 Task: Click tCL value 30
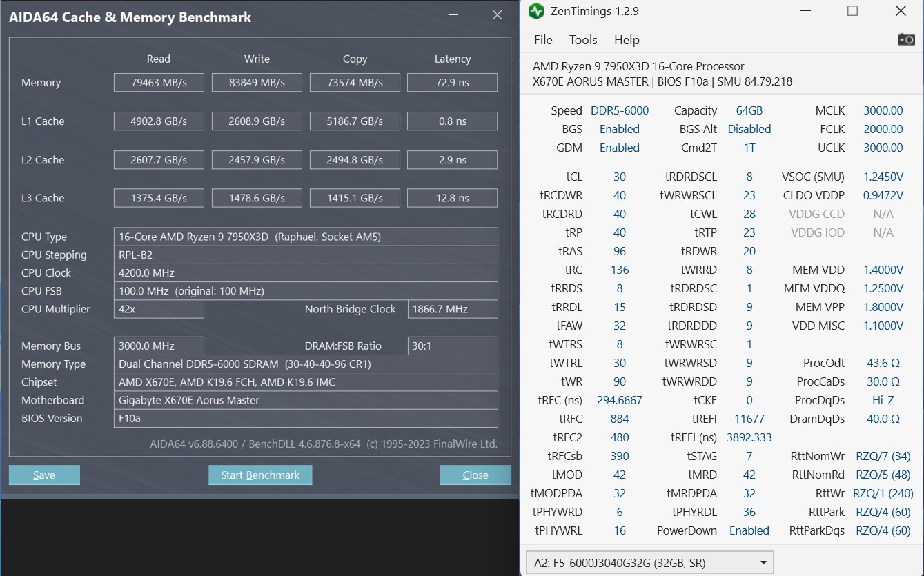620,177
